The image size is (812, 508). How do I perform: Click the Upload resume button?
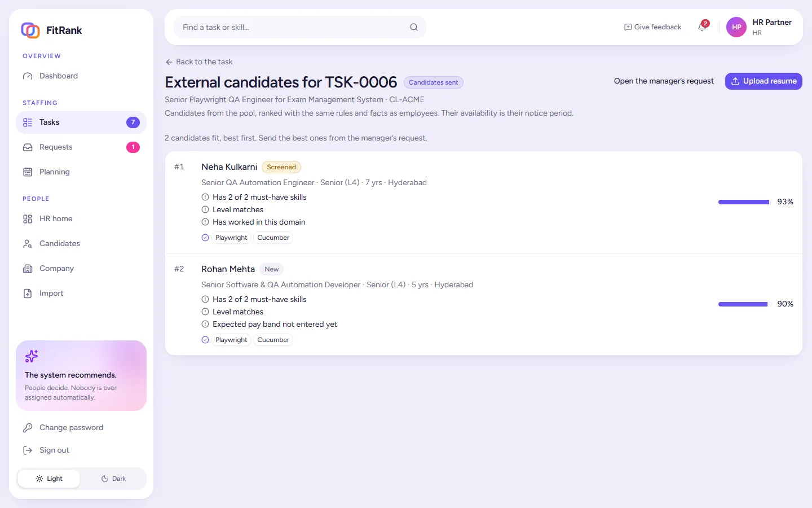(x=764, y=81)
